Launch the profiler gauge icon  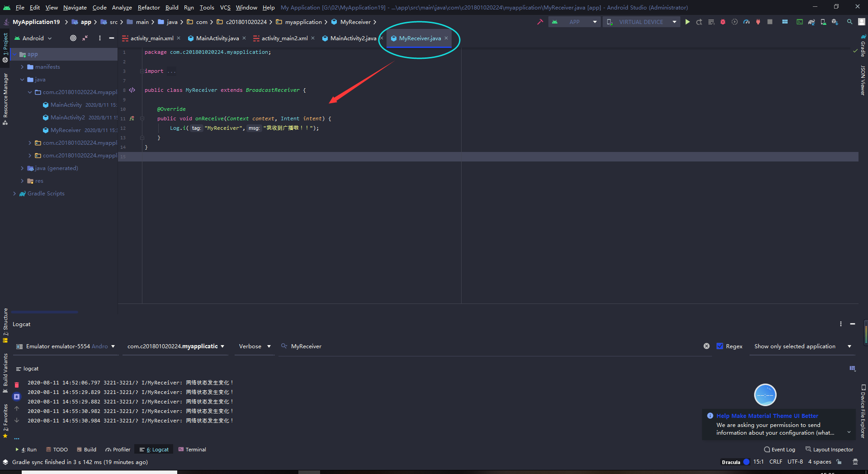746,22
